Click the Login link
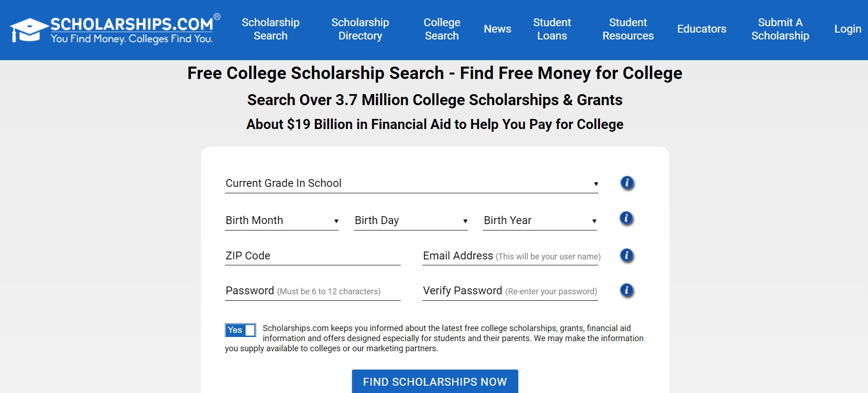Viewport: 868px width, 393px height. pos(847,29)
